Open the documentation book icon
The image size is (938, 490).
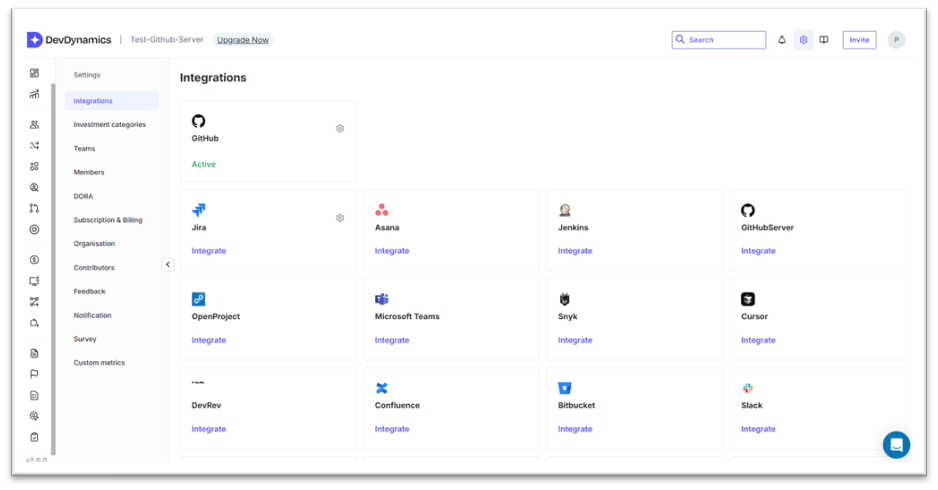coord(824,40)
